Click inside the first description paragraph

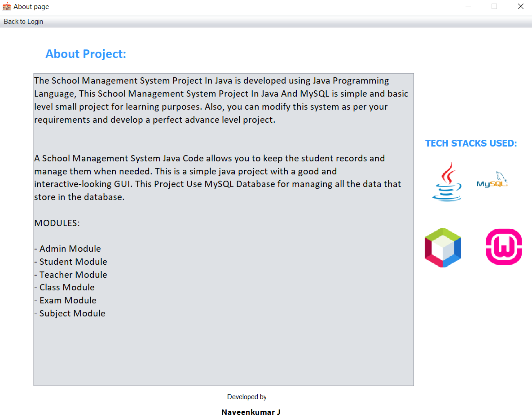click(x=211, y=100)
